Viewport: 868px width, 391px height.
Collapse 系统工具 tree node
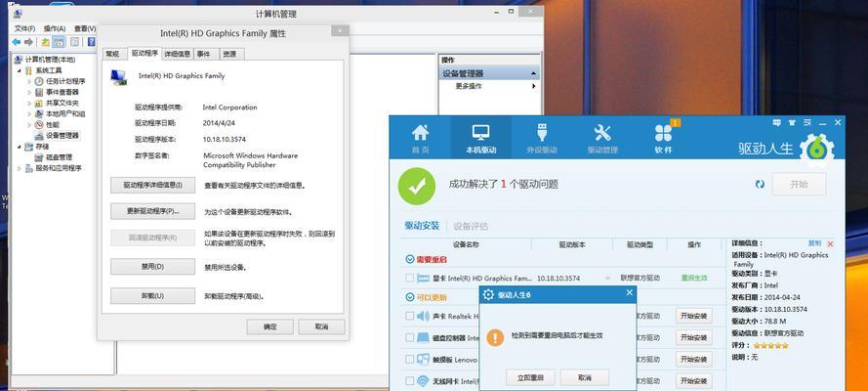click(20, 70)
